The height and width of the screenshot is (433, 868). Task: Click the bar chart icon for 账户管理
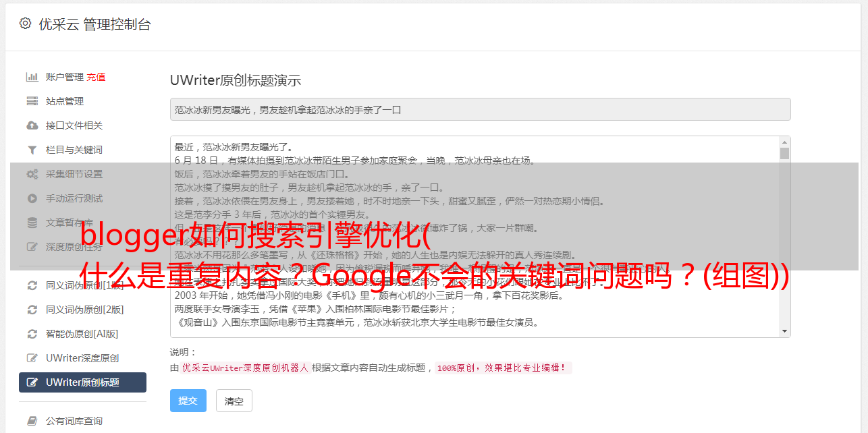click(32, 77)
